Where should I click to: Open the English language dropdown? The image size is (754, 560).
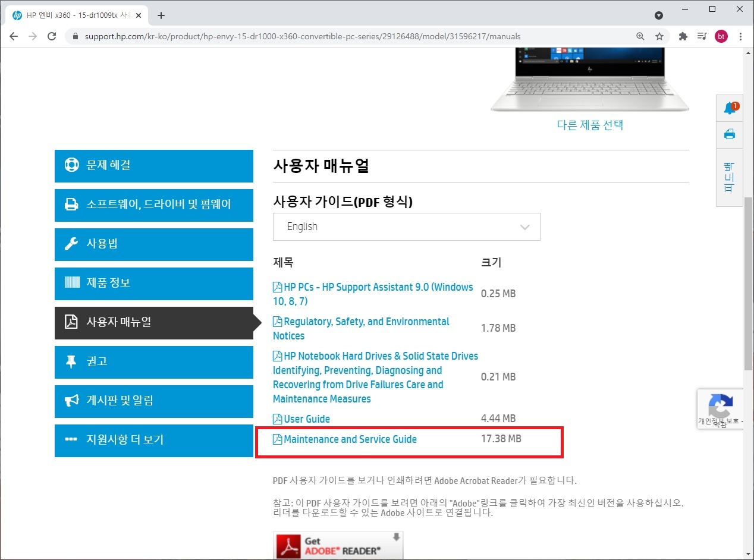pos(407,226)
